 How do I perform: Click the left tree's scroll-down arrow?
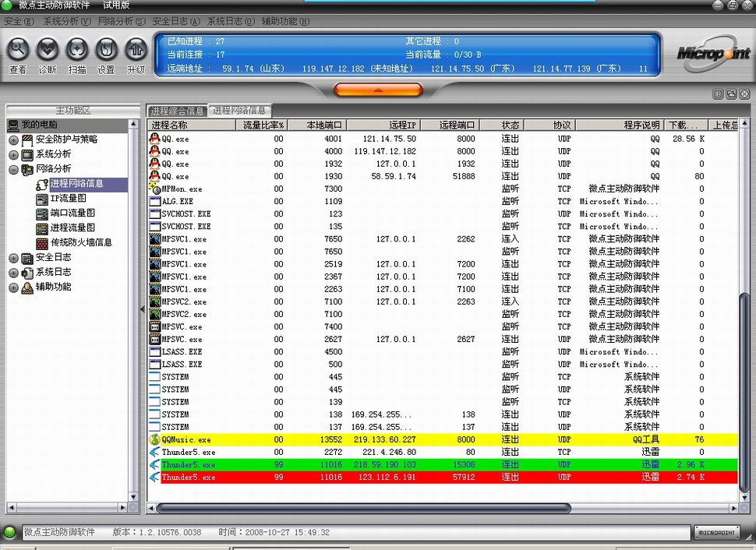pyautogui.click(x=133, y=497)
